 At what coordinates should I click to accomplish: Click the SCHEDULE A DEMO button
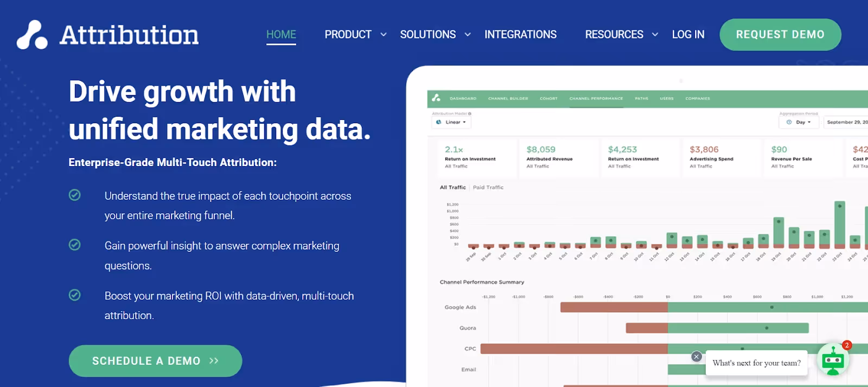click(x=155, y=361)
